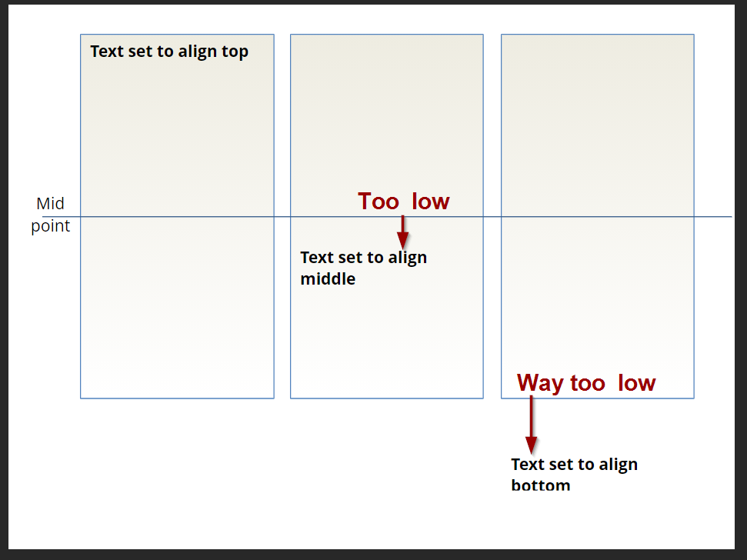Click the word "point" under "Mid"
Image resolution: width=747 pixels, height=560 pixels.
[51, 226]
